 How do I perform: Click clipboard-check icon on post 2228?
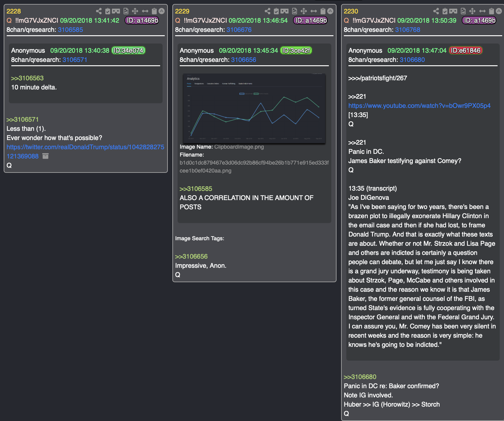[x=108, y=11]
